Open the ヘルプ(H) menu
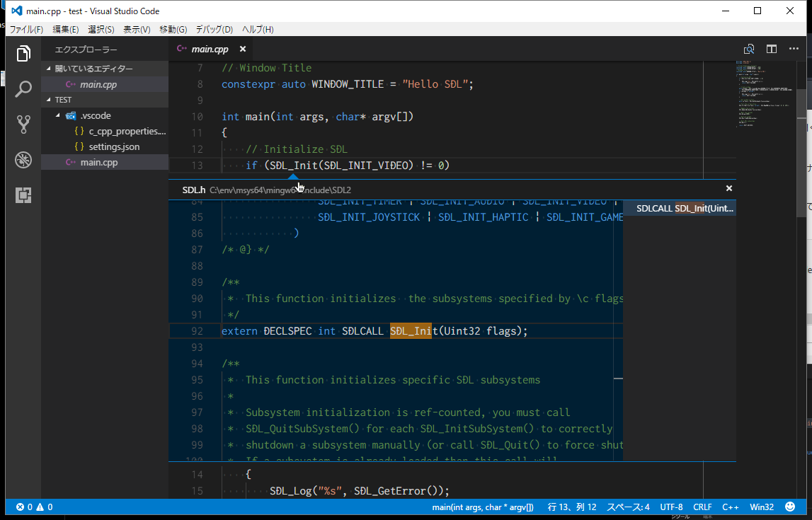Screen dimensions: 812x520 (258, 30)
